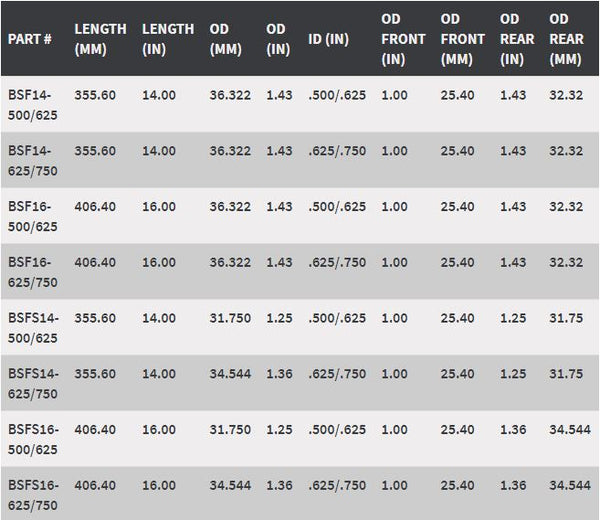Click part number BSFS16-625/750
The height and width of the screenshot is (520, 600).
pyautogui.click(x=34, y=495)
